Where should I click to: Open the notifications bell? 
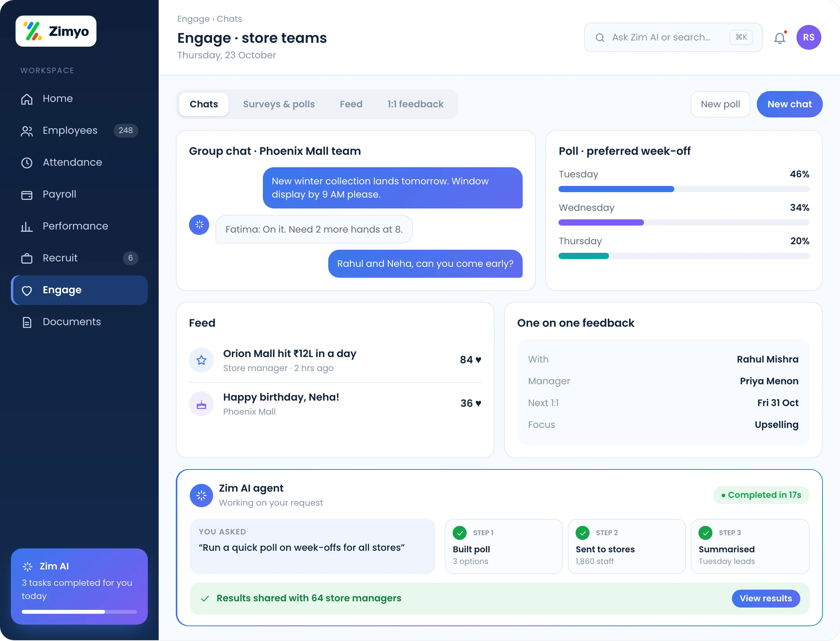coord(780,38)
